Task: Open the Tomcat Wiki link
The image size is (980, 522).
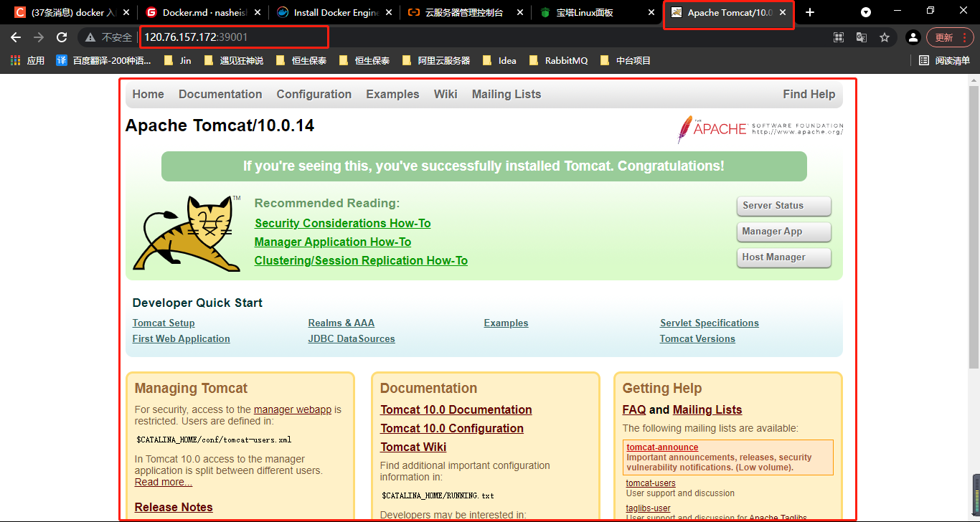Action: 413,447
